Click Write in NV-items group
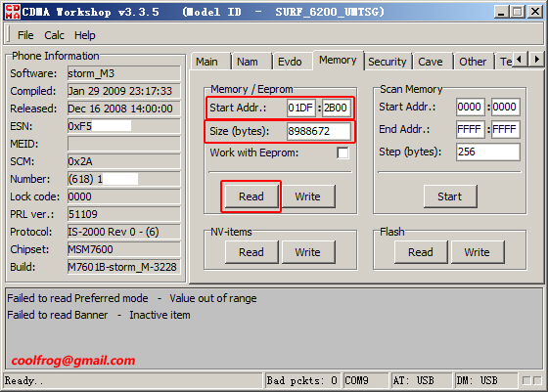 click(x=307, y=252)
